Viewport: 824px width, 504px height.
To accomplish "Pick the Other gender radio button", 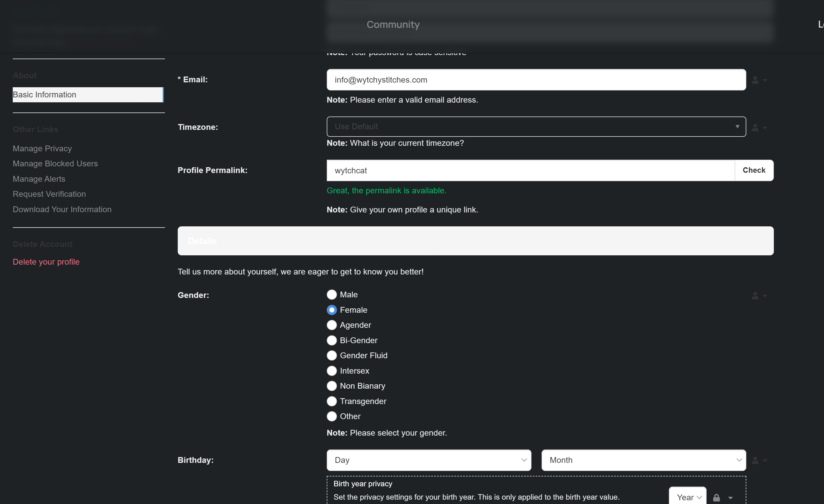I will click(331, 416).
